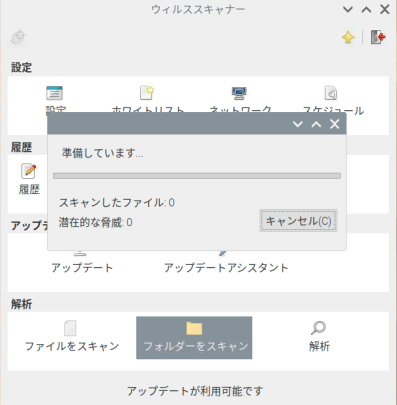This screenshot has width=397, height=405.
Task: Open the スケジュール scheduler icon
Action: (331, 93)
